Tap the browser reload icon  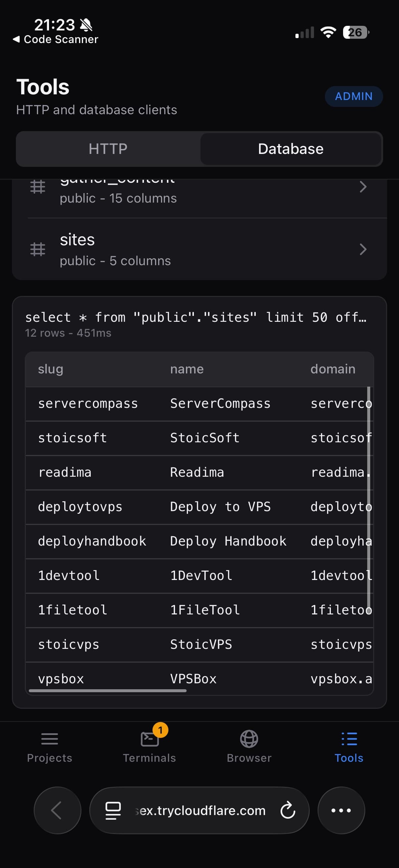(x=288, y=810)
